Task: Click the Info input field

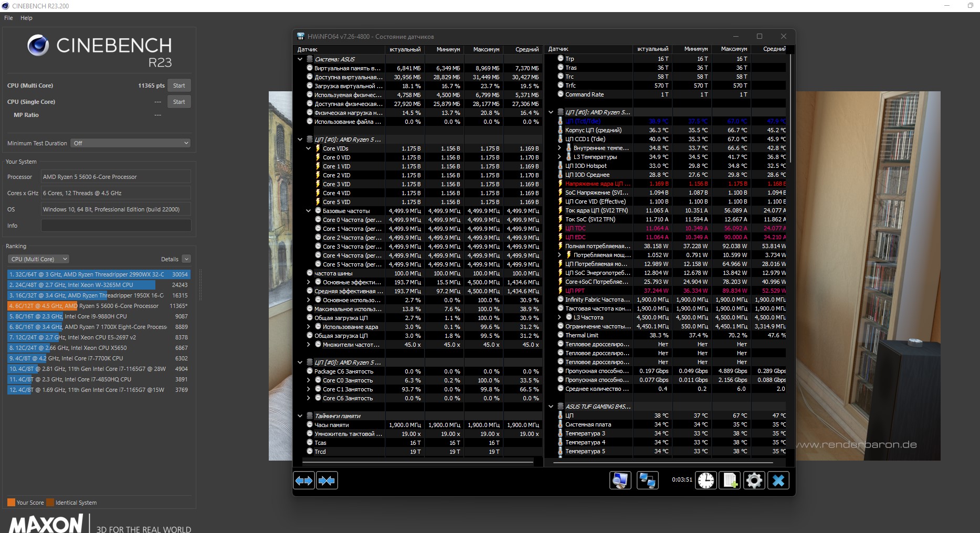Action: pyautogui.click(x=116, y=226)
